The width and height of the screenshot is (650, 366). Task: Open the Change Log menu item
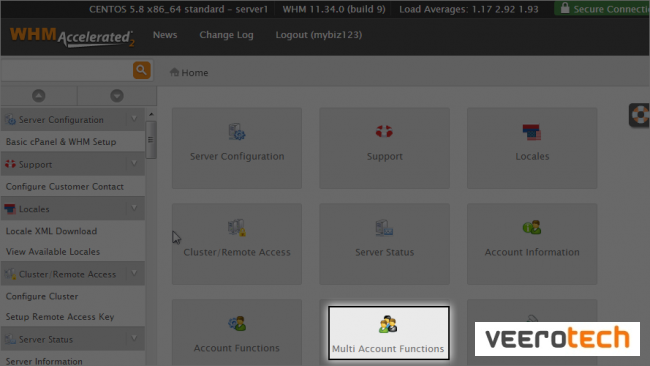pyautogui.click(x=226, y=35)
